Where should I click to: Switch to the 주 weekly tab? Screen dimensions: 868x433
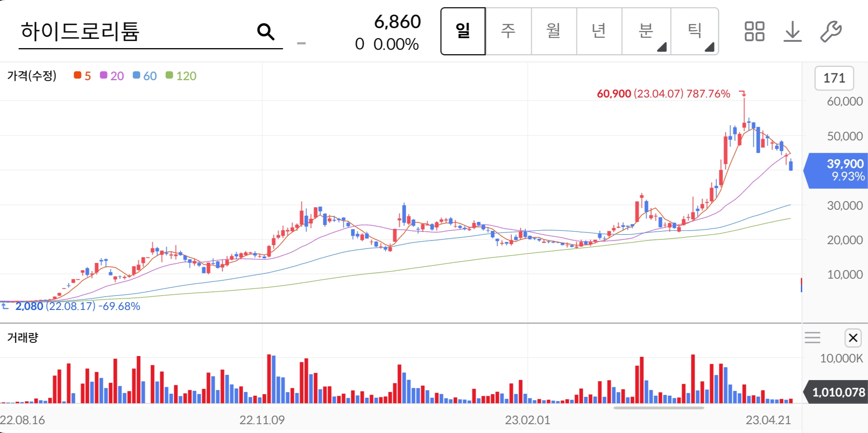click(508, 31)
